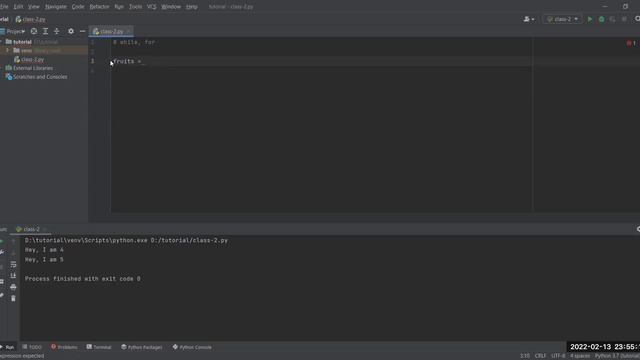Open the Tools menu
640x360 pixels.
pyautogui.click(x=135, y=7)
